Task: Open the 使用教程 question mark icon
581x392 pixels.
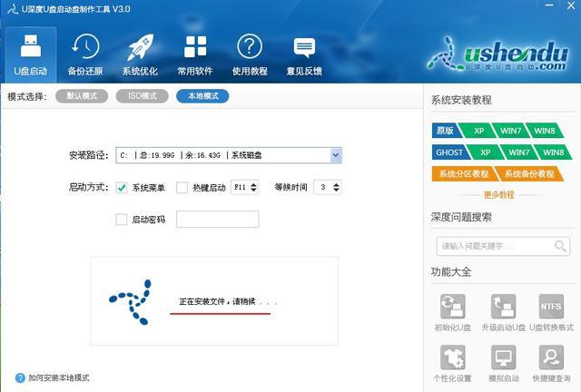Action: pyautogui.click(x=250, y=54)
